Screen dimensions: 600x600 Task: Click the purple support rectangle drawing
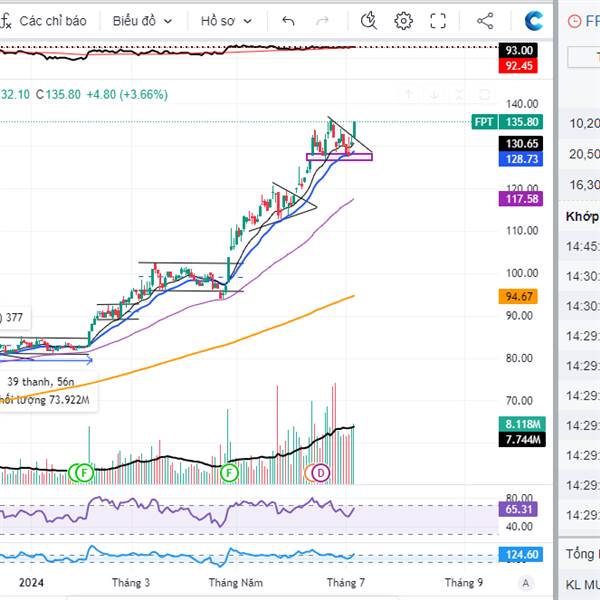point(339,157)
